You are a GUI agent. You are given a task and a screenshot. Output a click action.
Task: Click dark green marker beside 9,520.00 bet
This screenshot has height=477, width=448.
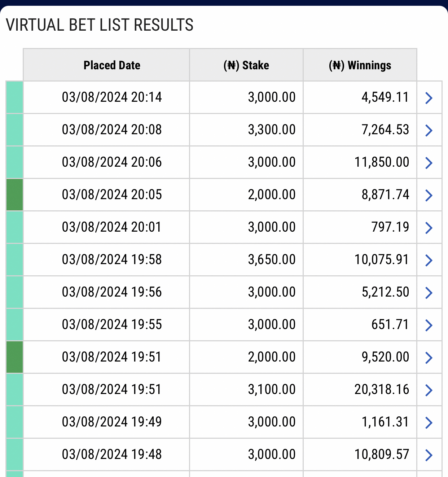[15, 357]
